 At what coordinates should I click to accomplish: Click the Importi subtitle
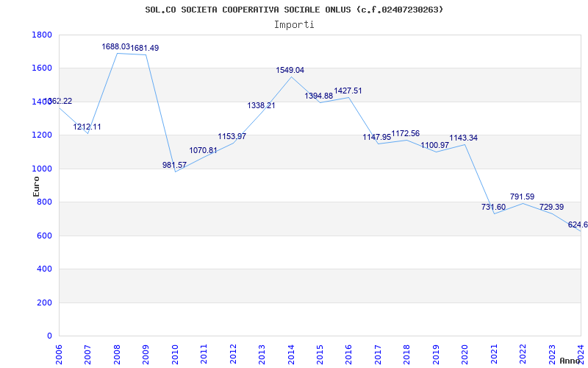click(x=294, y=25)
